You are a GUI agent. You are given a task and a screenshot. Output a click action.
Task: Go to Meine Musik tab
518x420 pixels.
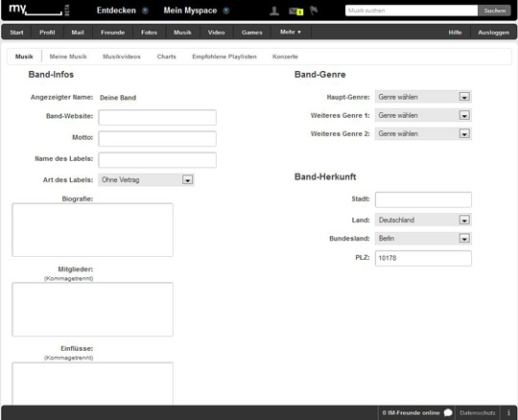coord(68,57)
